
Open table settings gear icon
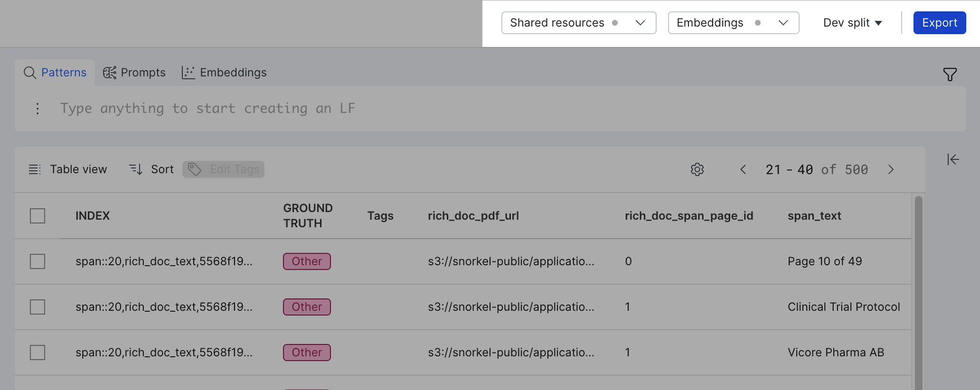[x=697, y=169]
